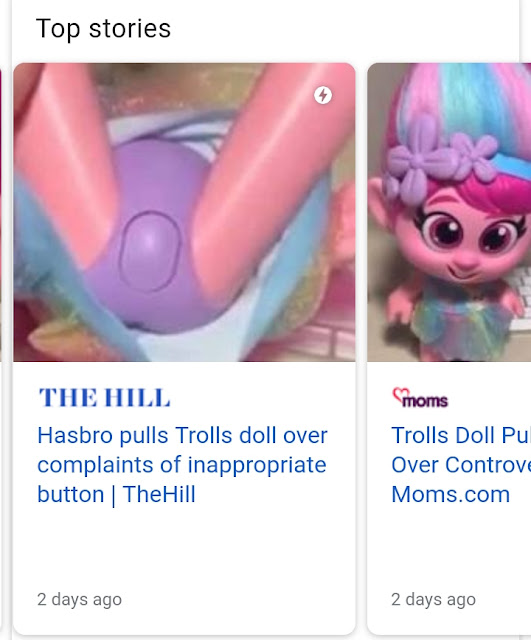Click the Top stories heading
The width and height of the screenshot is (531, 640).
(x=103, y=29)
